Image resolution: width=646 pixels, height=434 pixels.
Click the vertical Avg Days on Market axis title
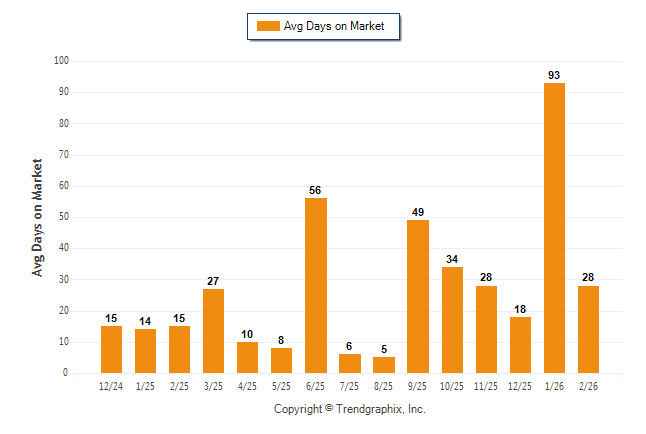point(38,217)
